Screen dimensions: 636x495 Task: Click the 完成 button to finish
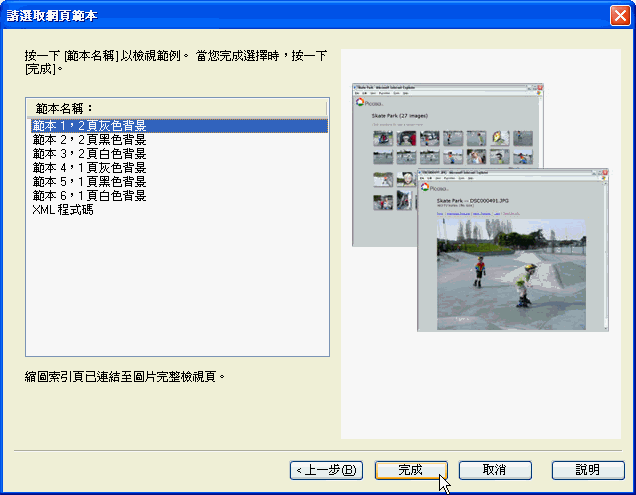pyautogui.click(x=411, y=470)
